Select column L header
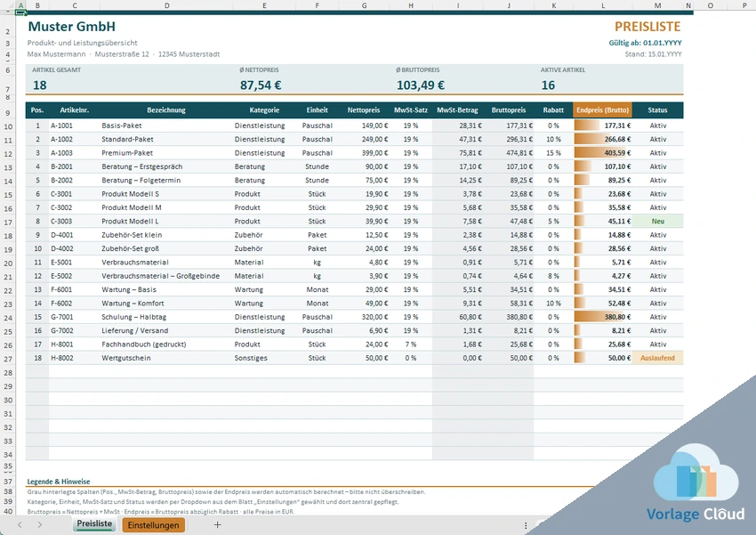 (603, 5)
